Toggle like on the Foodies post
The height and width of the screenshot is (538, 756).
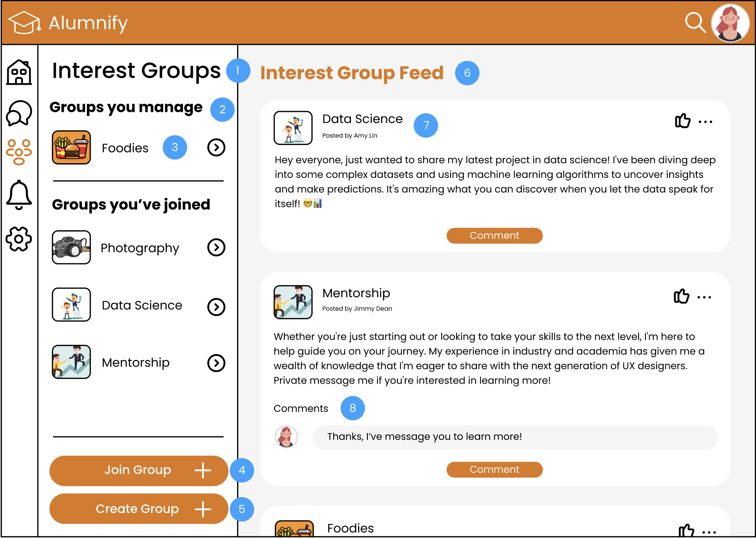click(687, 532)
